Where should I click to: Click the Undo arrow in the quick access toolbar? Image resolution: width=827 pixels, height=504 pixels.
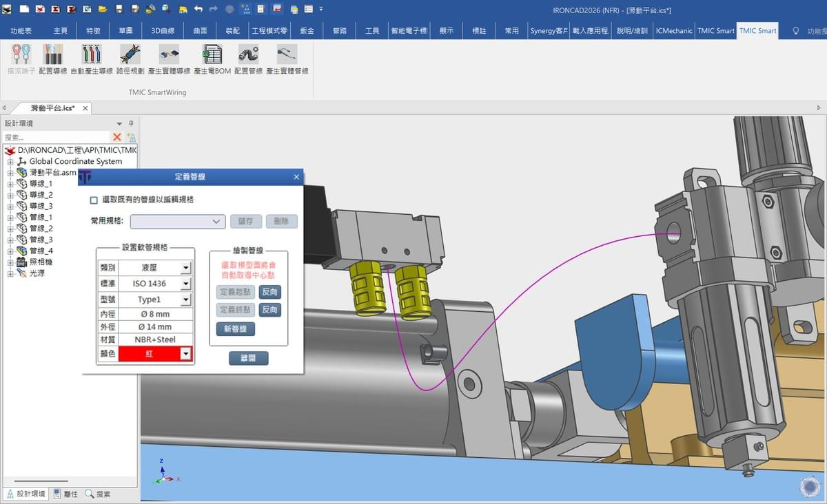click(x=198, y=10)
